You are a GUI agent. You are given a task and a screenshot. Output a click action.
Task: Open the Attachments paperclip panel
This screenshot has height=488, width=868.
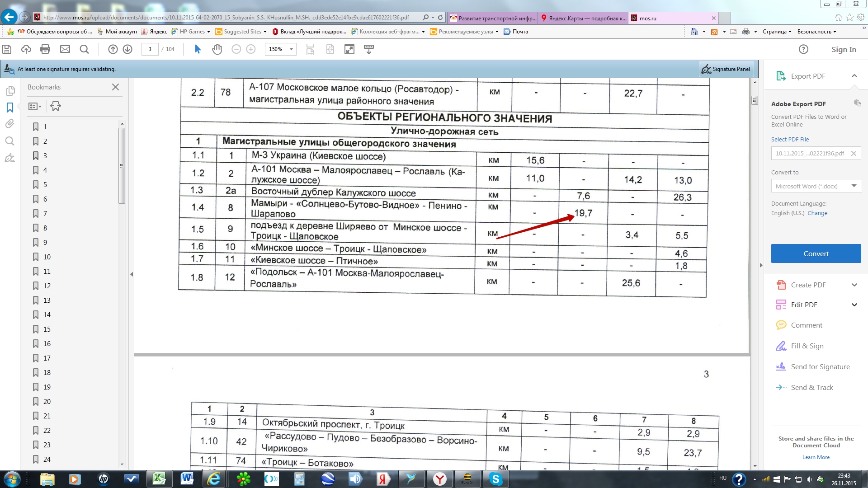[10, 124]
